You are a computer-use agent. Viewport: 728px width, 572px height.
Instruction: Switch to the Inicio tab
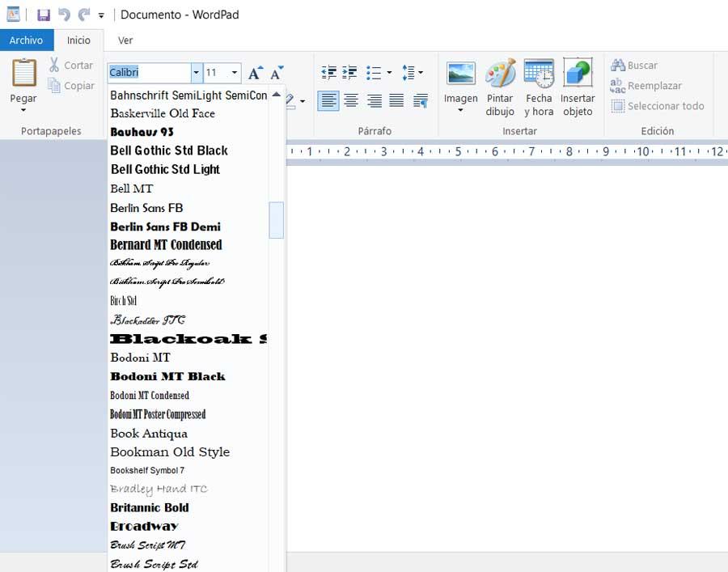coord(78,40)
